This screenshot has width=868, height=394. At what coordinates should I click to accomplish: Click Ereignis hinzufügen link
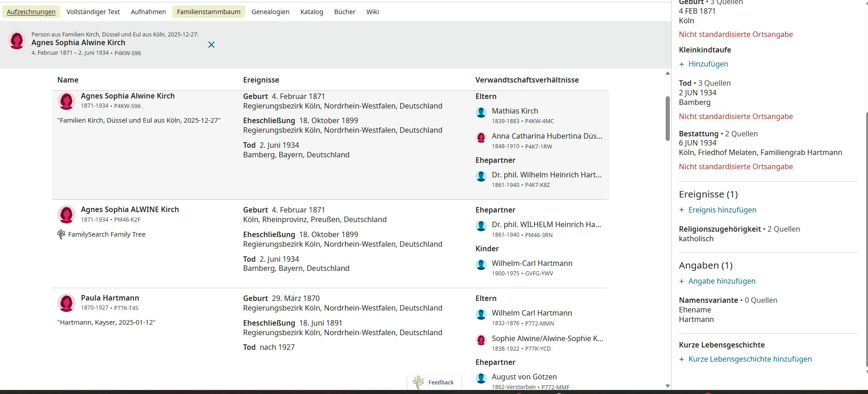722,210
